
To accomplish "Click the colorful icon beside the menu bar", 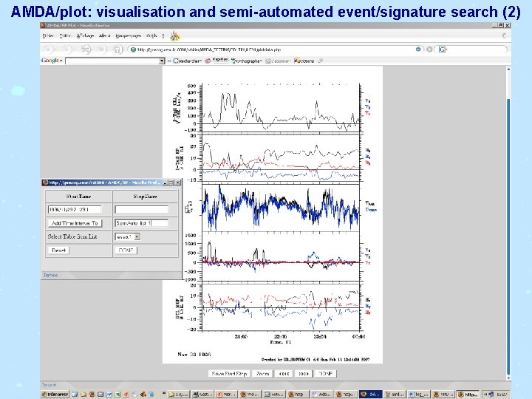I will coord(175,35).
